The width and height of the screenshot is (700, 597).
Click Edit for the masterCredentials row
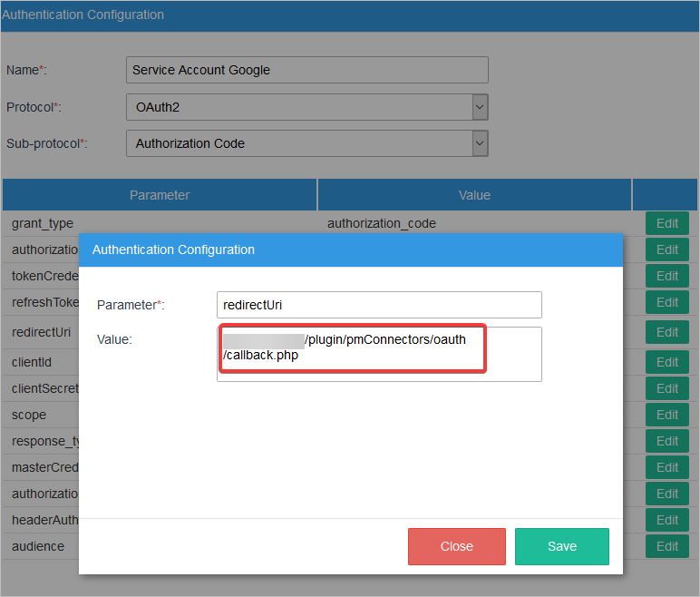666,467
